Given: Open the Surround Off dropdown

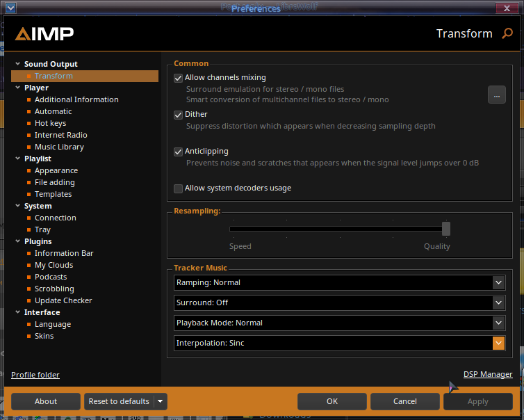Looking at the screenshot, I should [x=498, y=302].
